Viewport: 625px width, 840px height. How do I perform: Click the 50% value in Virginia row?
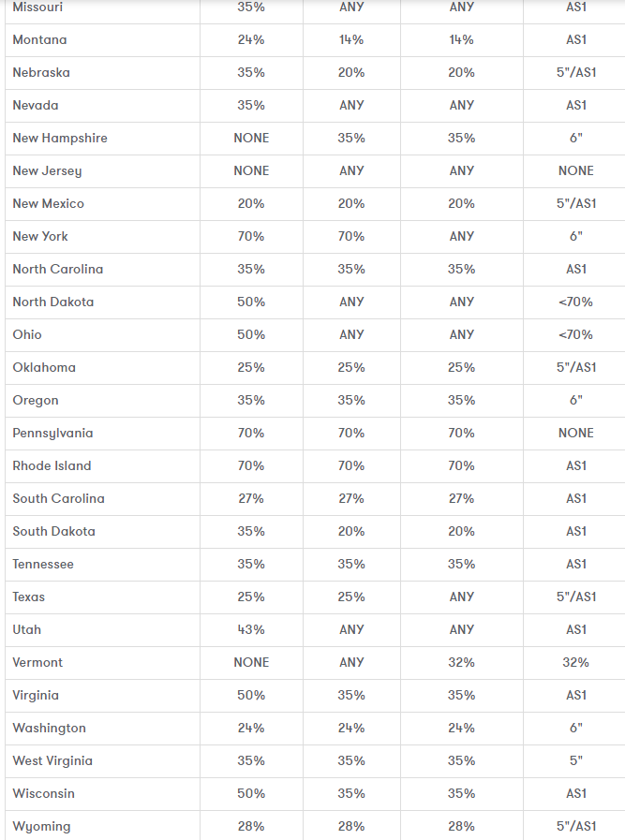coord(251,696)
